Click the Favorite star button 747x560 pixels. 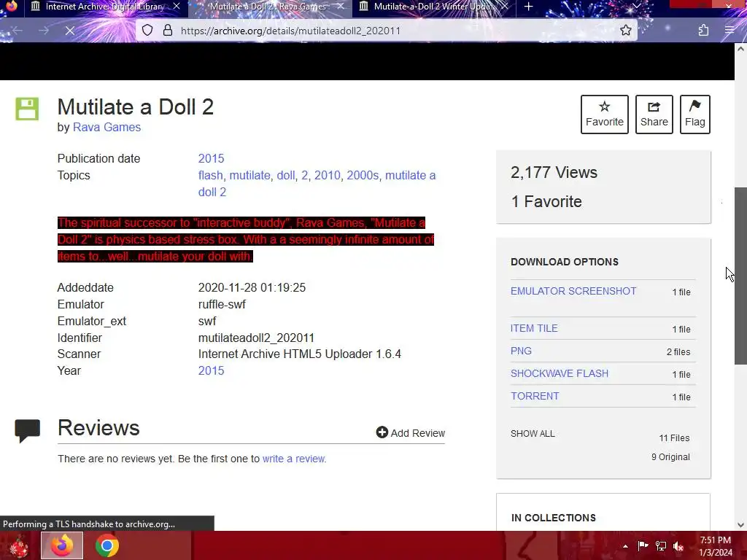point(604,114)
